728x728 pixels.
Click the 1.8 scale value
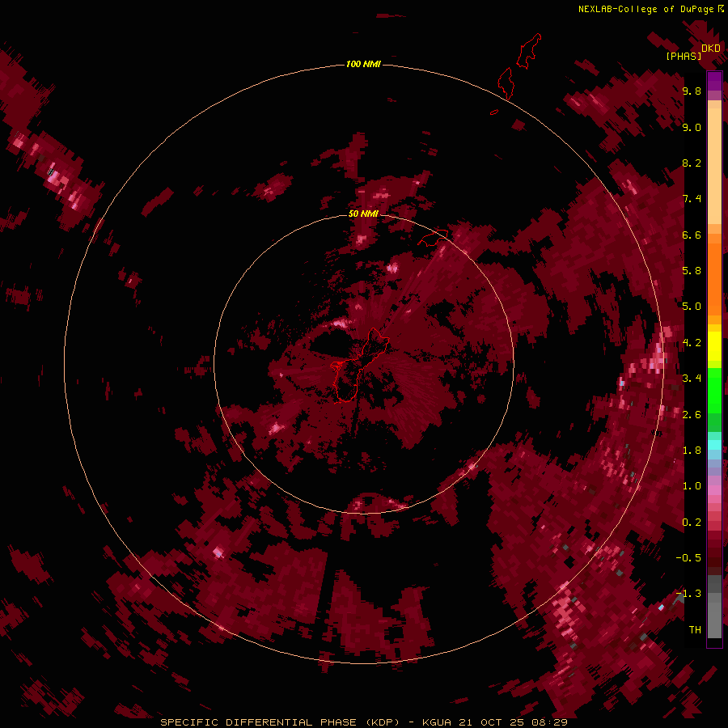[x=692, y=451]
